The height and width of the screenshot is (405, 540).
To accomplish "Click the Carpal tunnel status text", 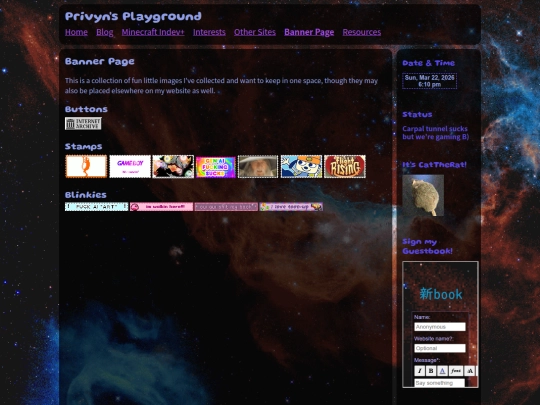I will pos(436,133).
